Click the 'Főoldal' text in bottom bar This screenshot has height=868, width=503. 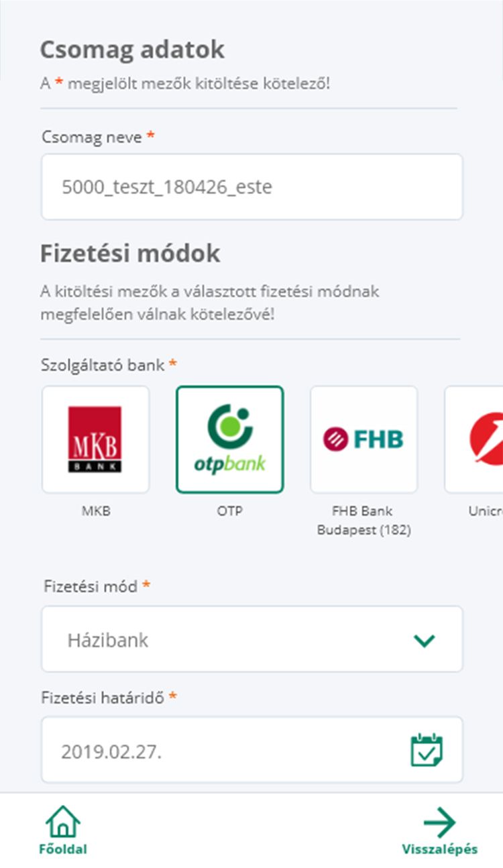(63, 849)
